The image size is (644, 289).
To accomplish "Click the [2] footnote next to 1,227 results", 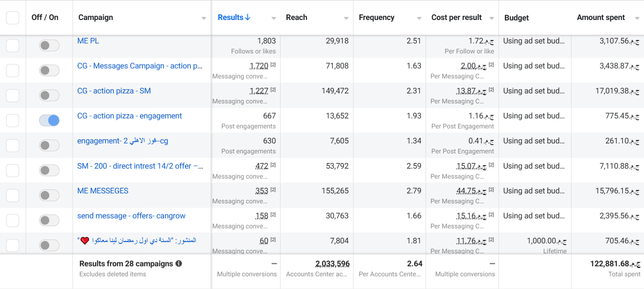I will coord(273,90).
